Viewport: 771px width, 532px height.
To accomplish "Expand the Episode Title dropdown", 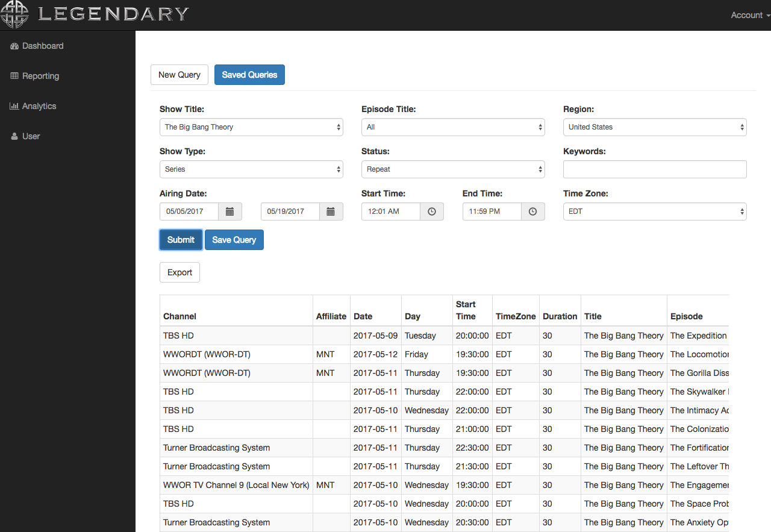I will tap(453, 127).
